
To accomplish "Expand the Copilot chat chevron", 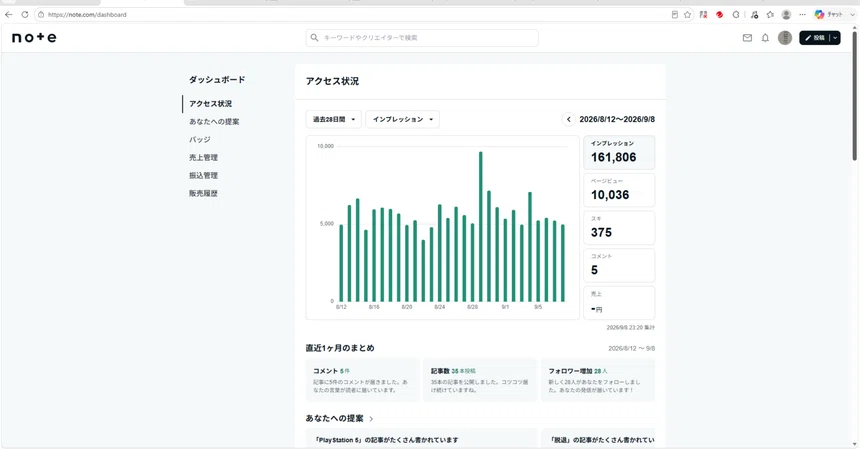I will pyautogui.click(x=852, y=15).
